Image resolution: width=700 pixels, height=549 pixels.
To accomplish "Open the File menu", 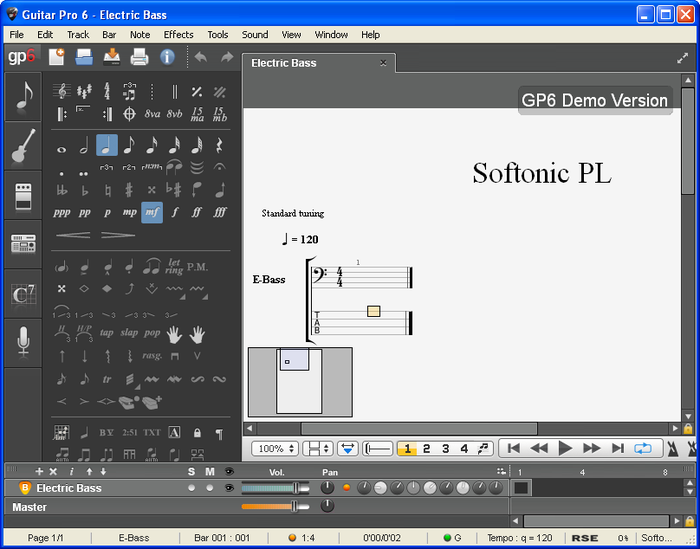I will coord(17,35).
